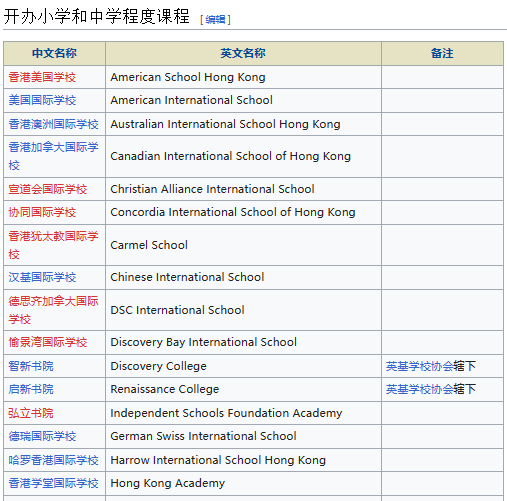Follow the 香港澳洲国际学校 link
Screen dimensions: 507x501
[x=53, y=124]
